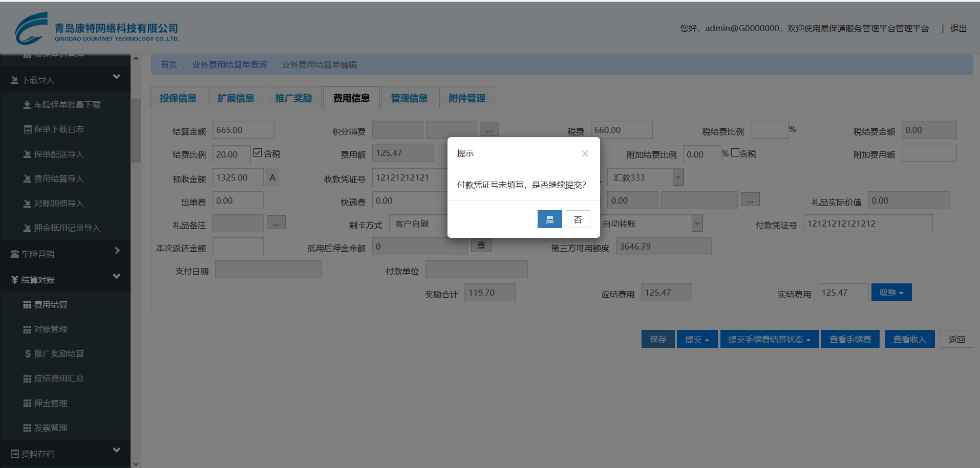Click the 退出 logout link
Screen dimensions: 980x468
(x=958, y=29)
